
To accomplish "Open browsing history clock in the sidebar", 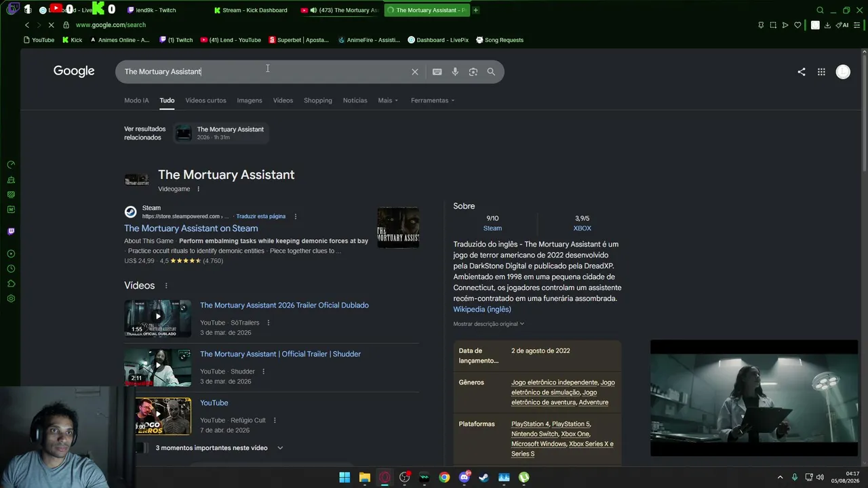I will (x=11, y=268).
